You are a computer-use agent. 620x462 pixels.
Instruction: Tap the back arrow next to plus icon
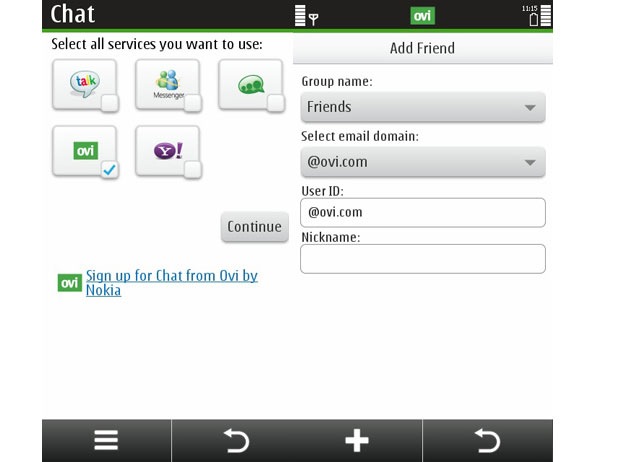point(487,440)
